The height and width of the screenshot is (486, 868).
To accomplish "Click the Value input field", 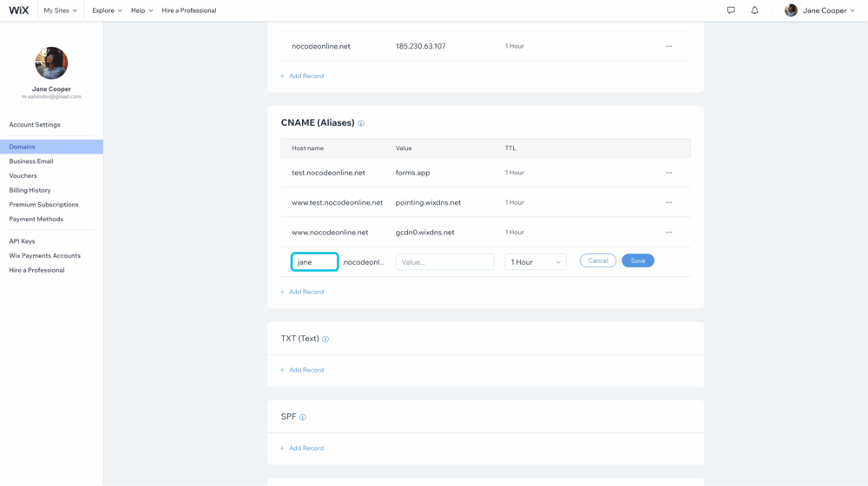I will pyautogui.click(x=444, y=262).
